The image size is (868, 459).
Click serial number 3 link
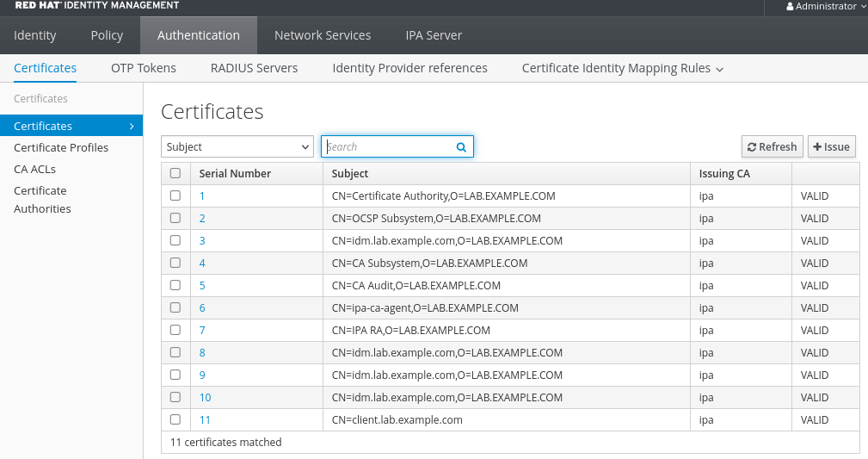click(202, 240)
